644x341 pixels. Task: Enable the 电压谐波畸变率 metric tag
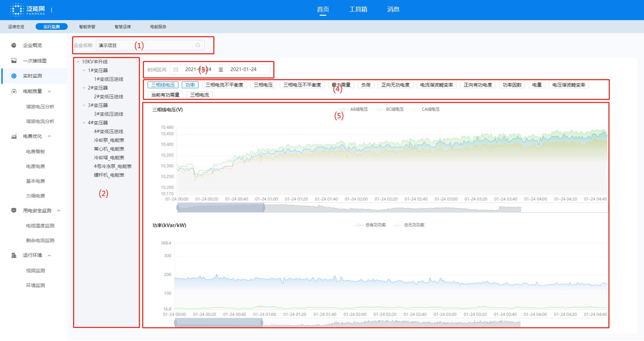[x=569, y=85]
